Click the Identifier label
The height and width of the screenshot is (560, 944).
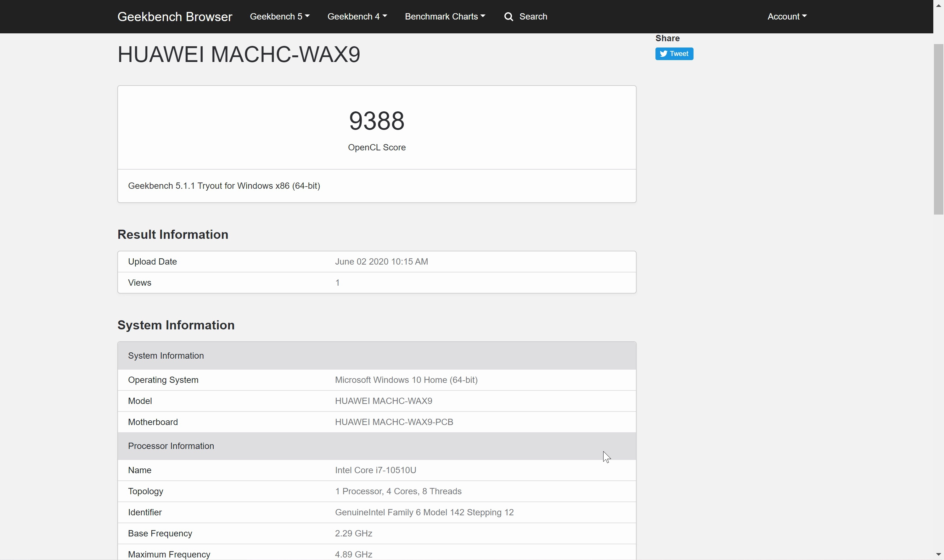click(x=145, y=512)
